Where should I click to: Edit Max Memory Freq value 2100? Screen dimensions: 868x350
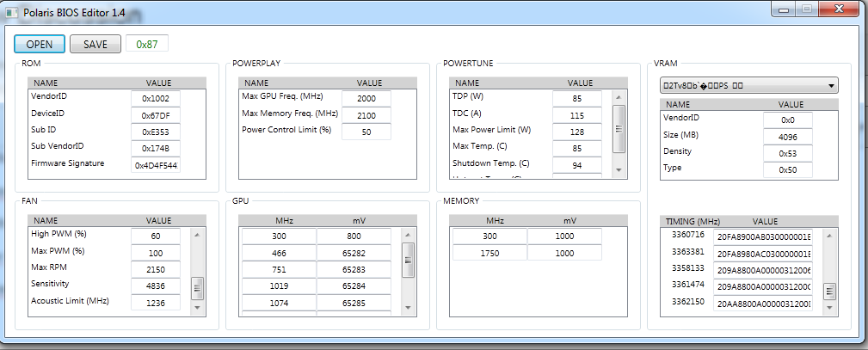point(366,115)
